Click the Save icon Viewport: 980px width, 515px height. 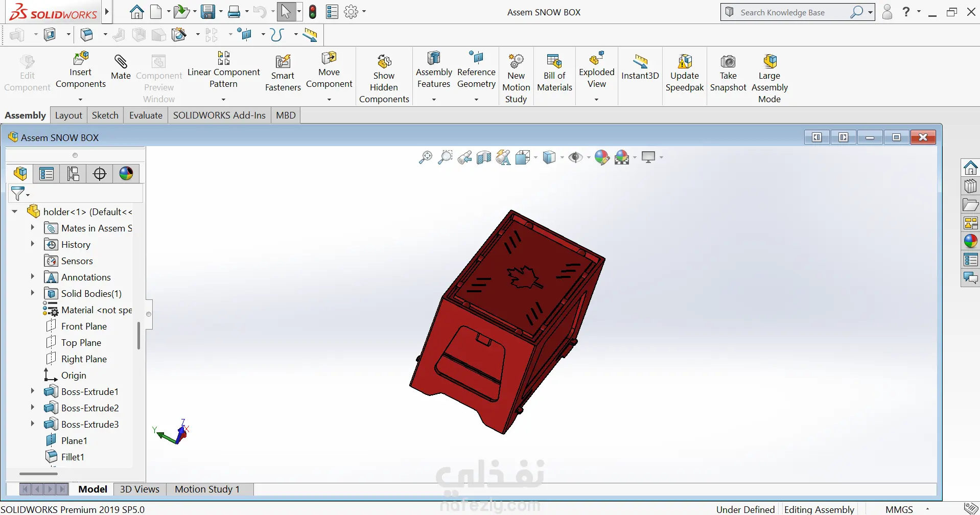[207, 12]
